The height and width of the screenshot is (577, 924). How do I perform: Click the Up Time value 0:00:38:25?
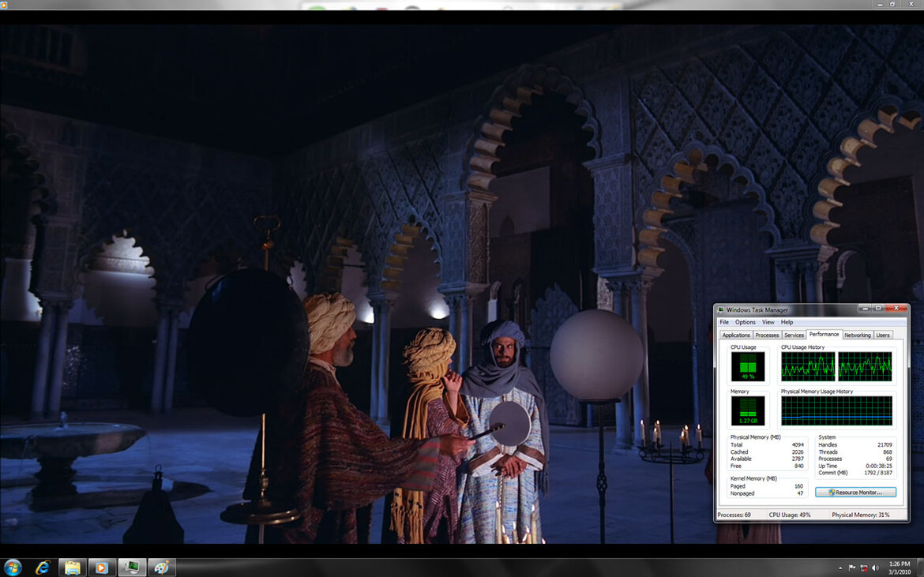879,466
